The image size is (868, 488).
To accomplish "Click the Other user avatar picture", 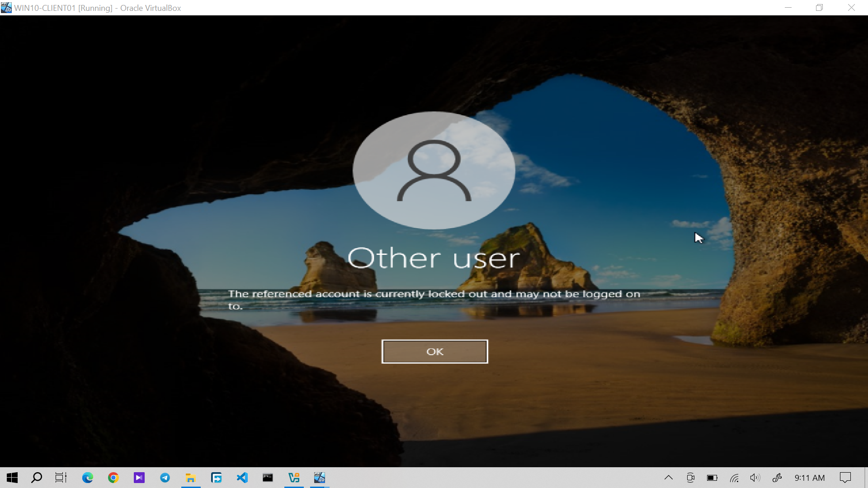I will click(434, 170).
